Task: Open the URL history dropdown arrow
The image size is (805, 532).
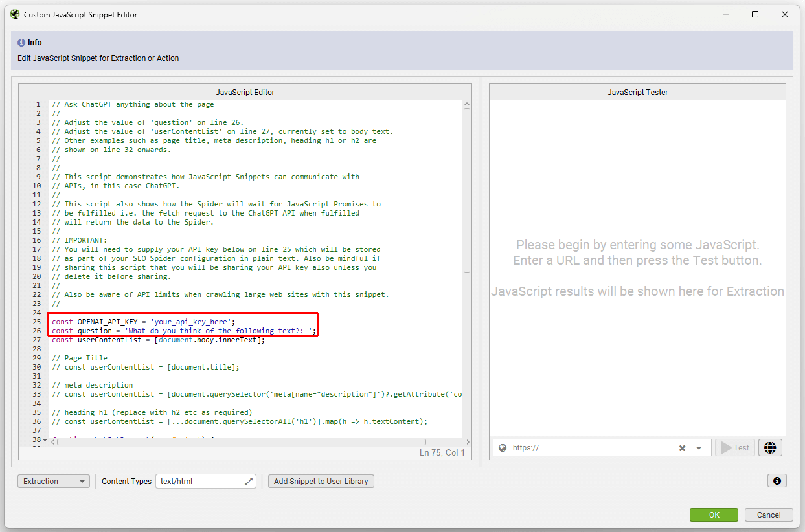Action: pyautogui.click(x=698, y=447)
